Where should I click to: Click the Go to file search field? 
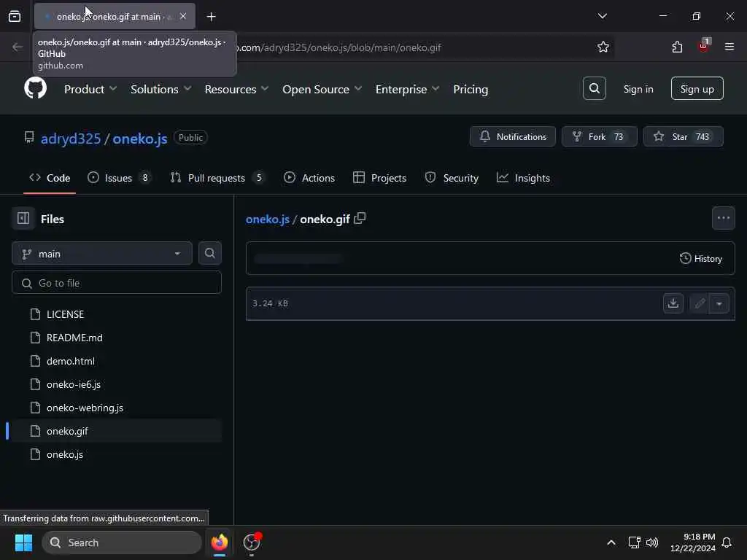coord(116,283)
